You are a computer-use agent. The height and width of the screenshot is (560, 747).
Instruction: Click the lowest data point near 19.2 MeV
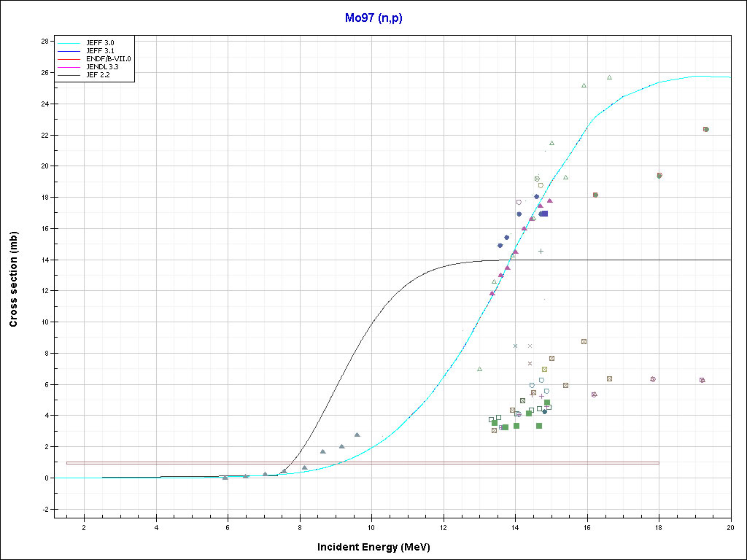click(702, 380)
